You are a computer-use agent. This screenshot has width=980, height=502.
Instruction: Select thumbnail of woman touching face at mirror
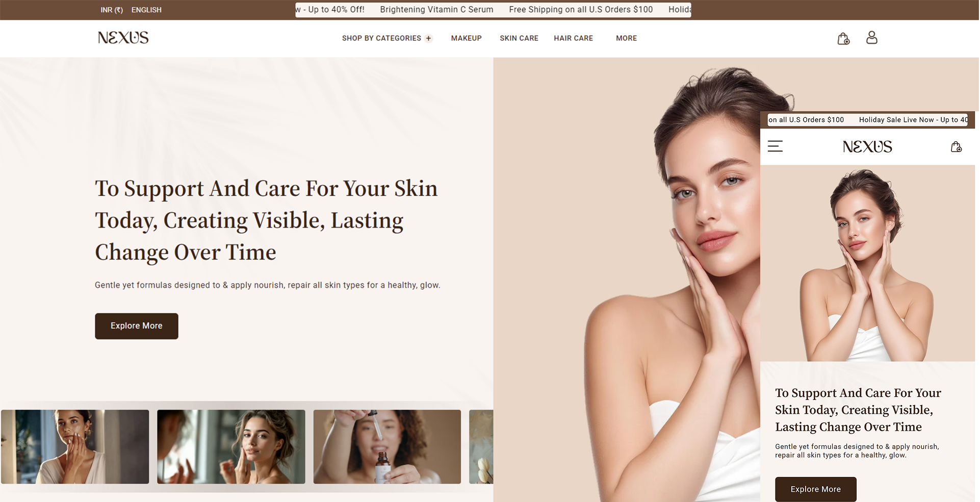(231, 446)
